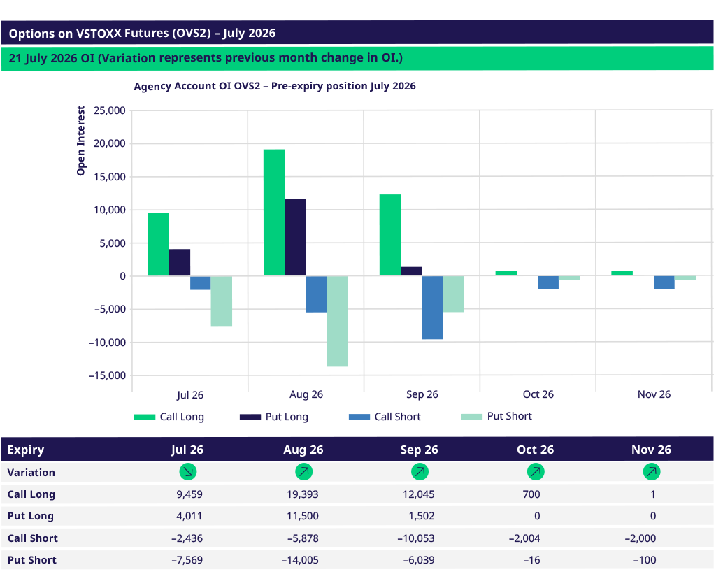Click the Put Long value 4,011
716x588 pixels.
[x=189, y=516]
